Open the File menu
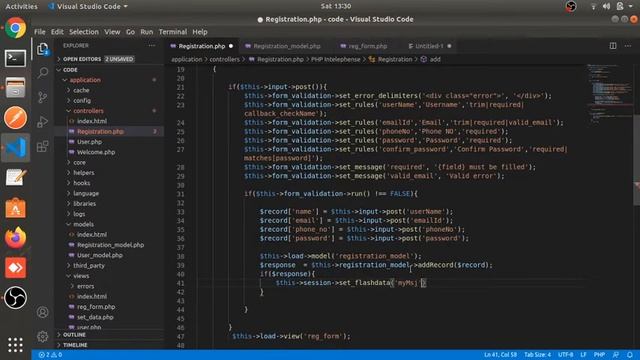640x360 pixels. point(40,32)
